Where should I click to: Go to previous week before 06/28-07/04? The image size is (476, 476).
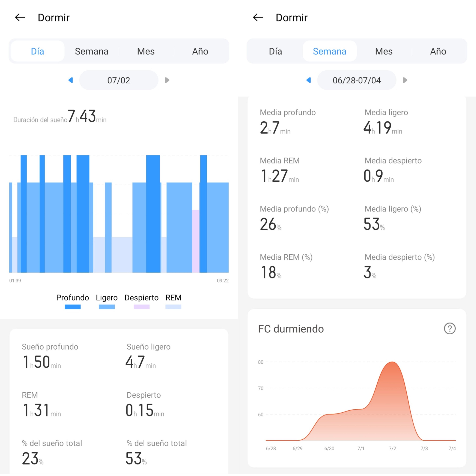(309, 80)
